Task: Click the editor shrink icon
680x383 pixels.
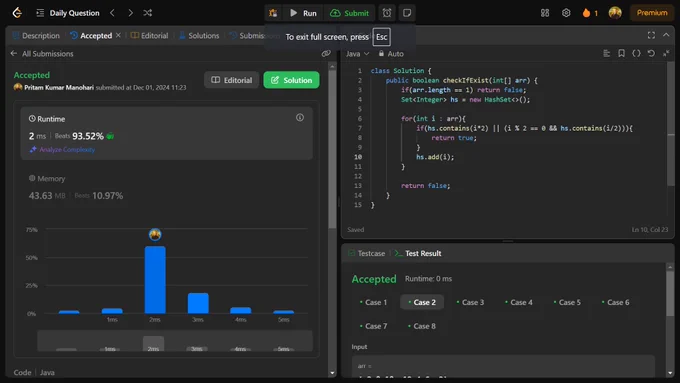Action: 666,53
